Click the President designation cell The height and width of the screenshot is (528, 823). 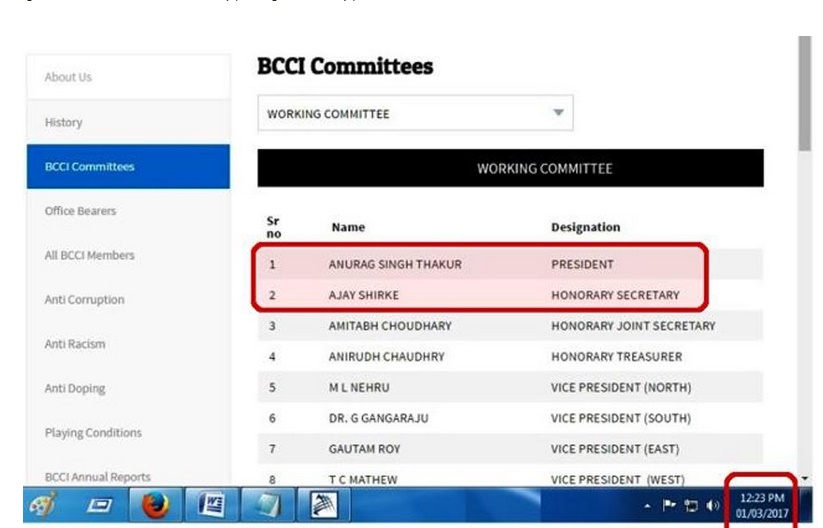coord(582,264)
